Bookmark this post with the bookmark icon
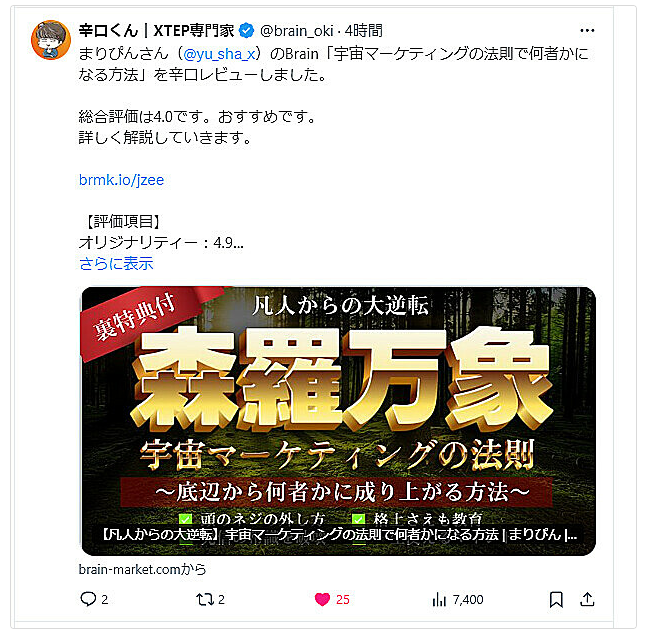 (x=556, y=599)
